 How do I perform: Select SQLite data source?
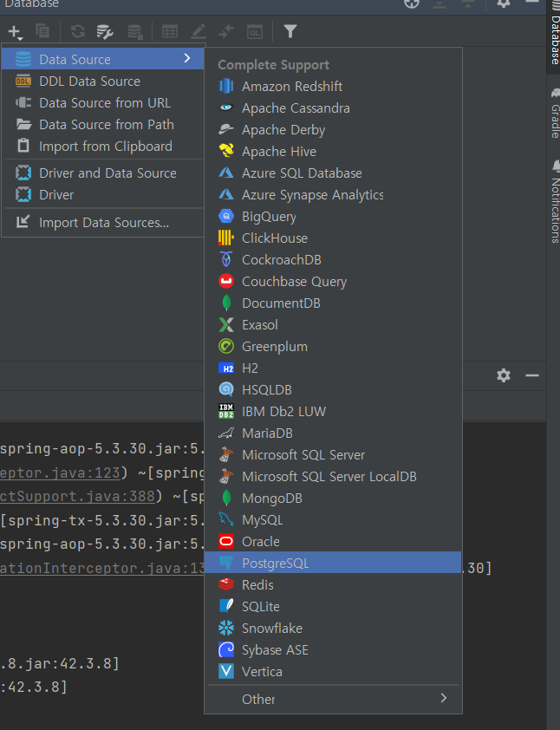point(333,607)
